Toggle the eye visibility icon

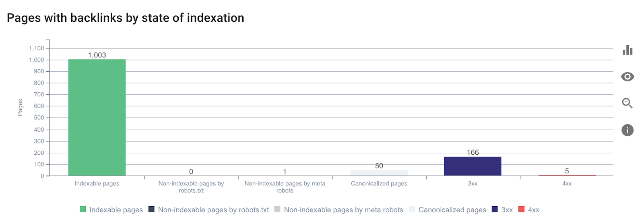point(627,77)
